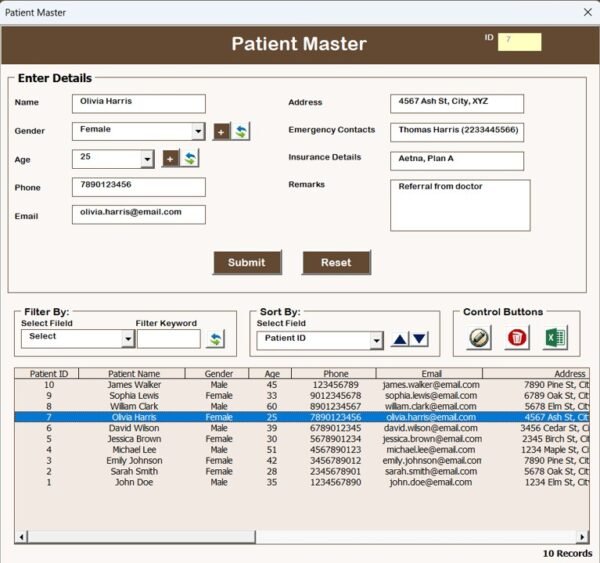
Task: Export records with the Excel icon
Action: coord(555,338)
